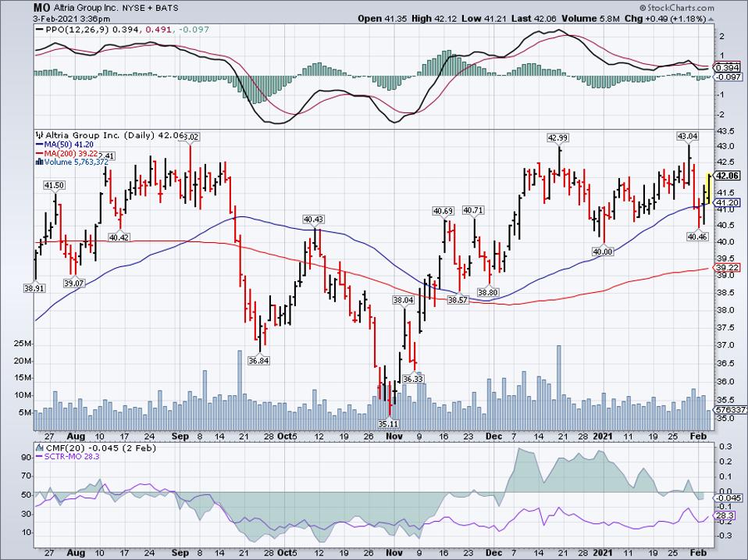Click the Volume 5.8M header value

point(590,19)
